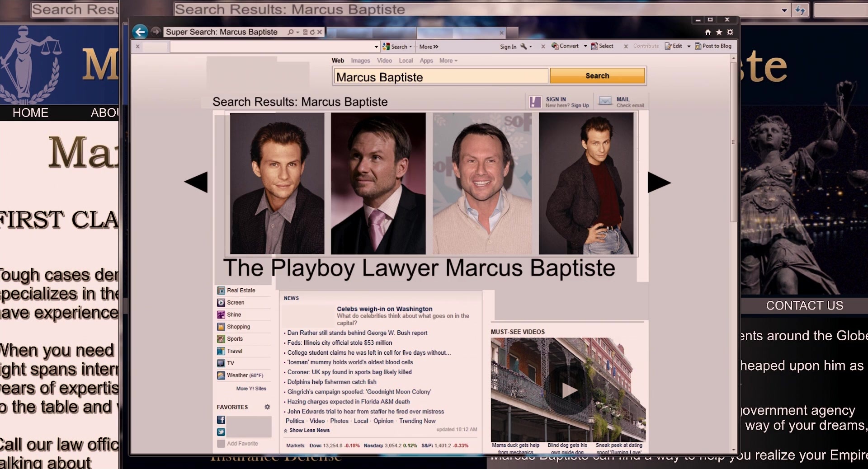Expand the More dropdown in search tabs

click(448, 61)
